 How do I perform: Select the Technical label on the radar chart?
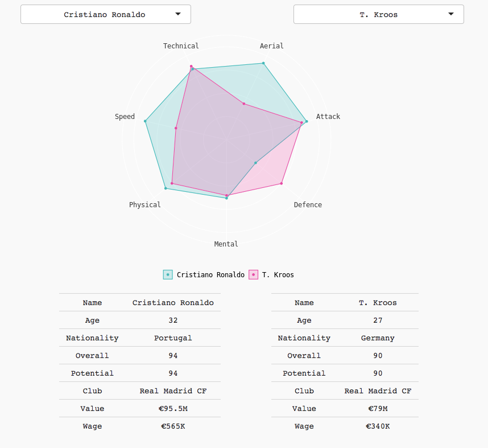coord(181,46)
